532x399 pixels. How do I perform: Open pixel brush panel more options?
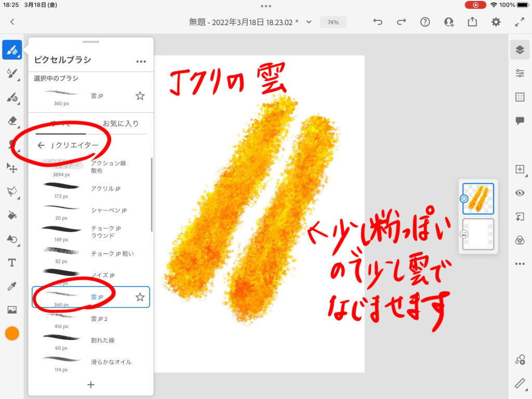tap(141, 61)
